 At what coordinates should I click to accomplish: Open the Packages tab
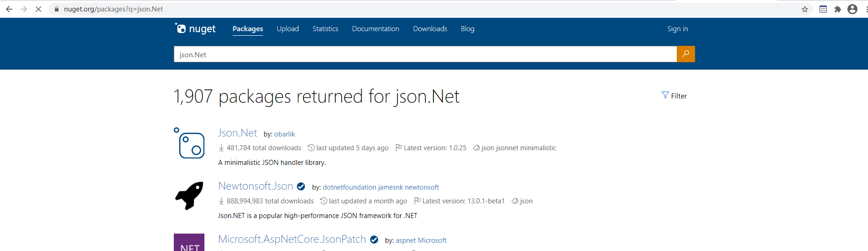coord(247,29)
